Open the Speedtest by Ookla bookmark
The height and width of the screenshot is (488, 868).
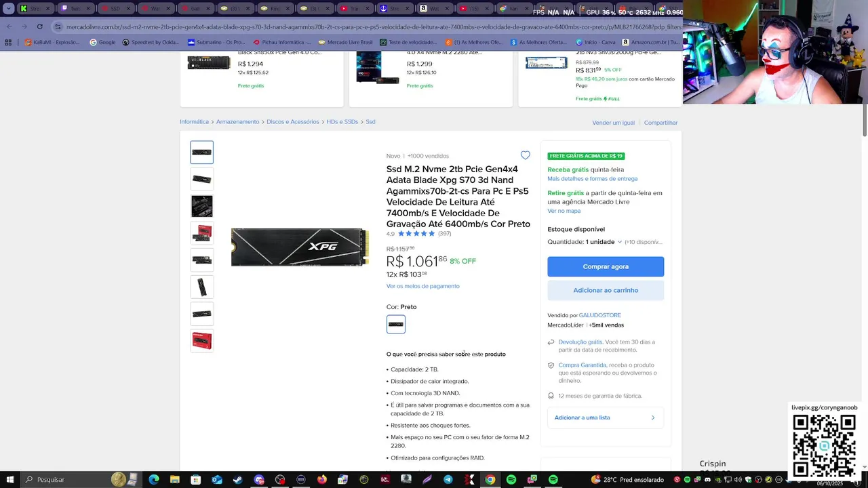click(x=151, y=42)
